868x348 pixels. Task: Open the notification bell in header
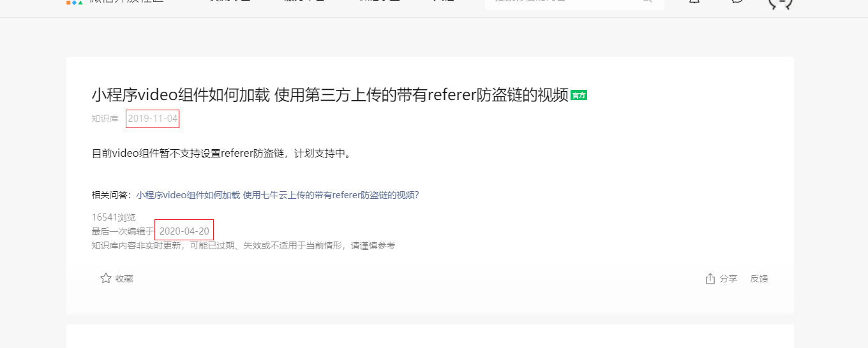click(x=694, y=1)
